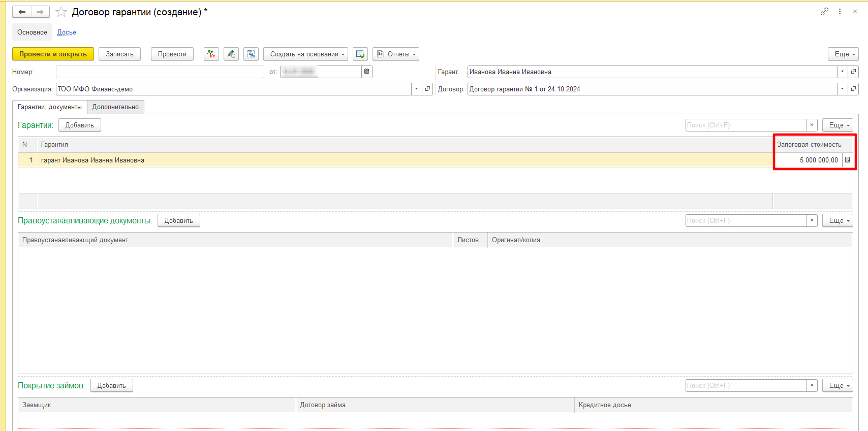Click the Гарантия column header
The width and height of the screenshot is (868, 431).
click(x=405, y=145)
